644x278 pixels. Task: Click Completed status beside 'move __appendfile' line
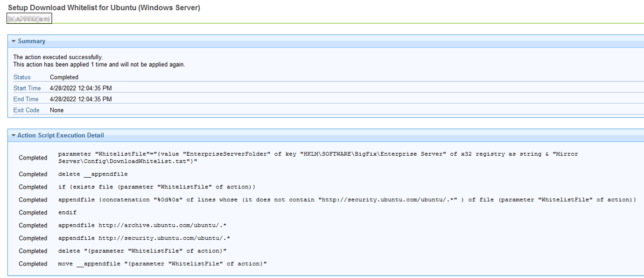tap(33, 264)
